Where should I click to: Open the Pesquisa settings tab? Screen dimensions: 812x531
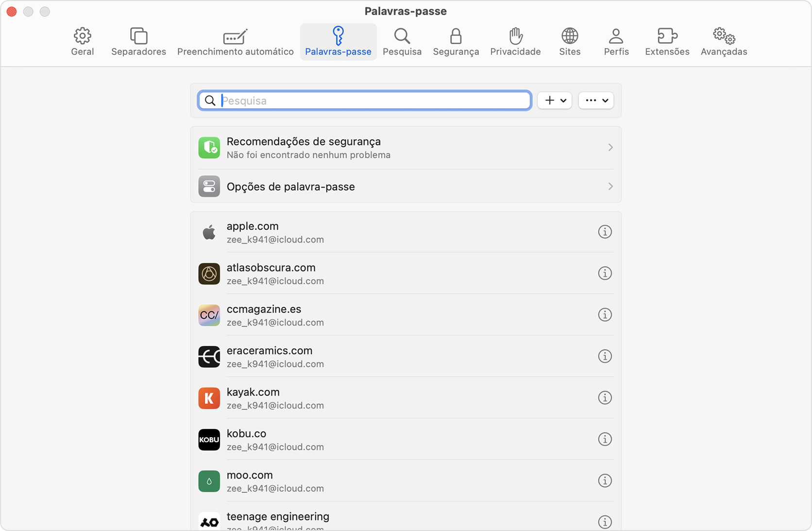click(402, 42)
